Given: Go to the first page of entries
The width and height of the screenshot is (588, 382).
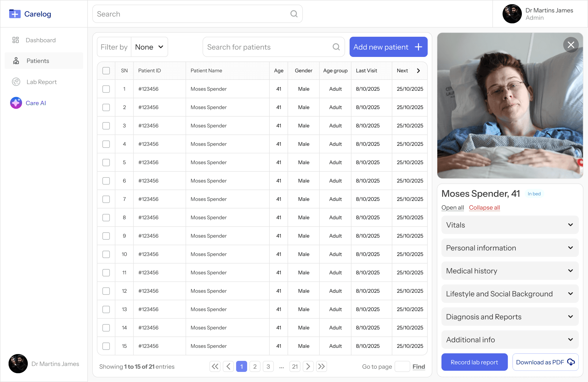Looking at the screenshot, I should (215, 366).
